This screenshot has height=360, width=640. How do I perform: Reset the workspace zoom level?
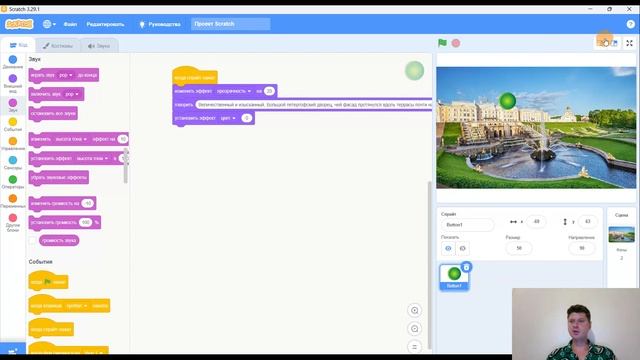pyautogui.click(x=414, y=347)
